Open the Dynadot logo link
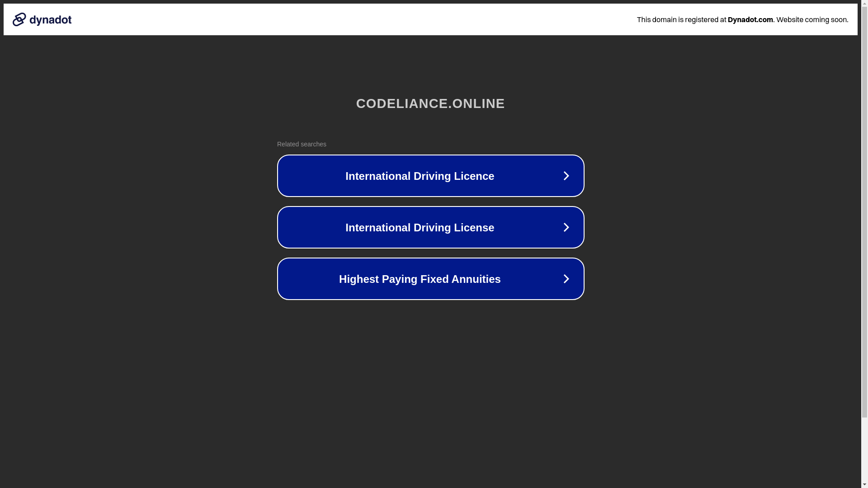Viewport: 868px width, 488px height. (x=42, y=19)
